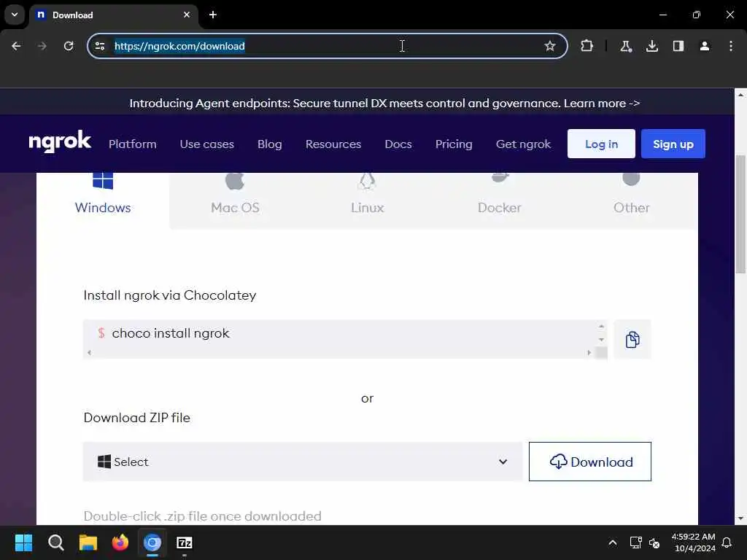
Task: Open the muted volume tray icon
Action: 654,542
